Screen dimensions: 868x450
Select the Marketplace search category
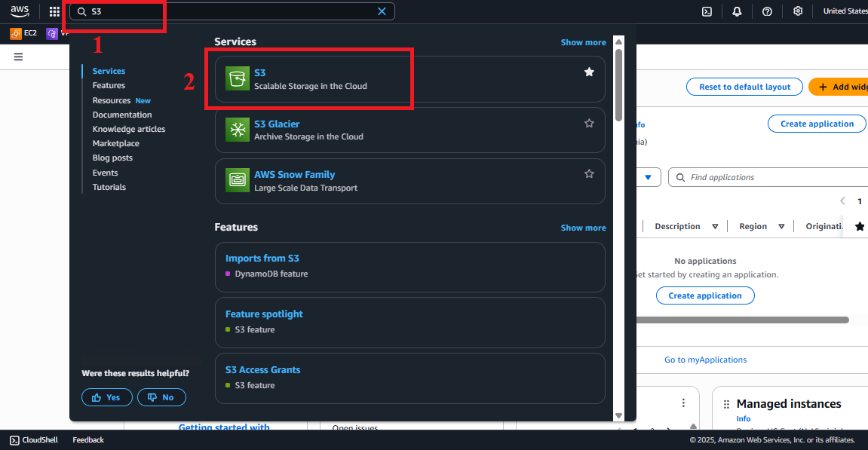pyautogui.click(x=115, y=143)
